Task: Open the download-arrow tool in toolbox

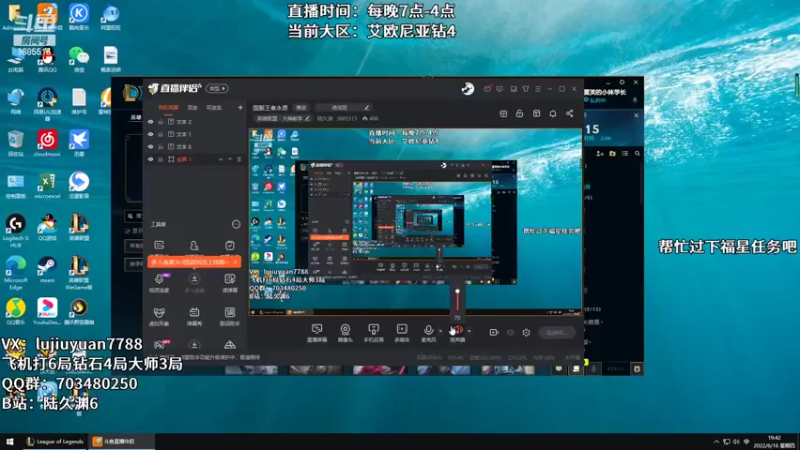Action: click(194, 283)
